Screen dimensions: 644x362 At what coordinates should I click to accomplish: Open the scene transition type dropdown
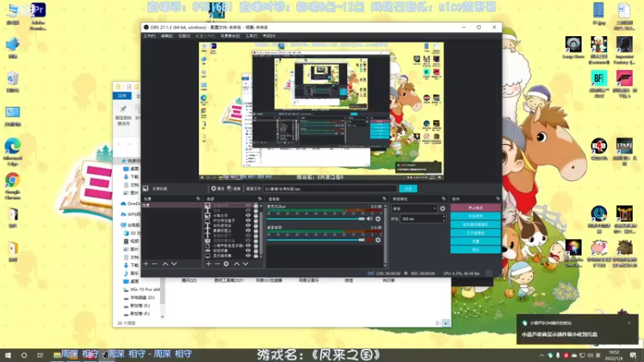point(414,208)
